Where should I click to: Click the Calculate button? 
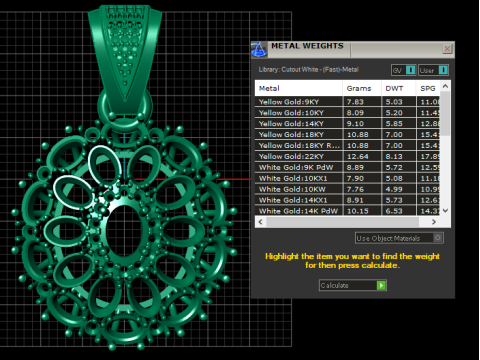pyautogui.click(x=353, y=285)
